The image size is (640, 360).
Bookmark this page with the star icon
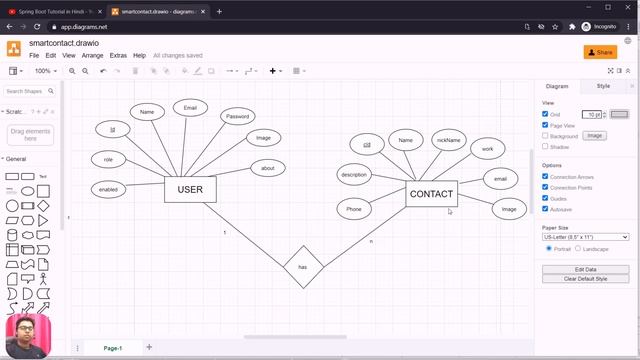coord(555,27)
